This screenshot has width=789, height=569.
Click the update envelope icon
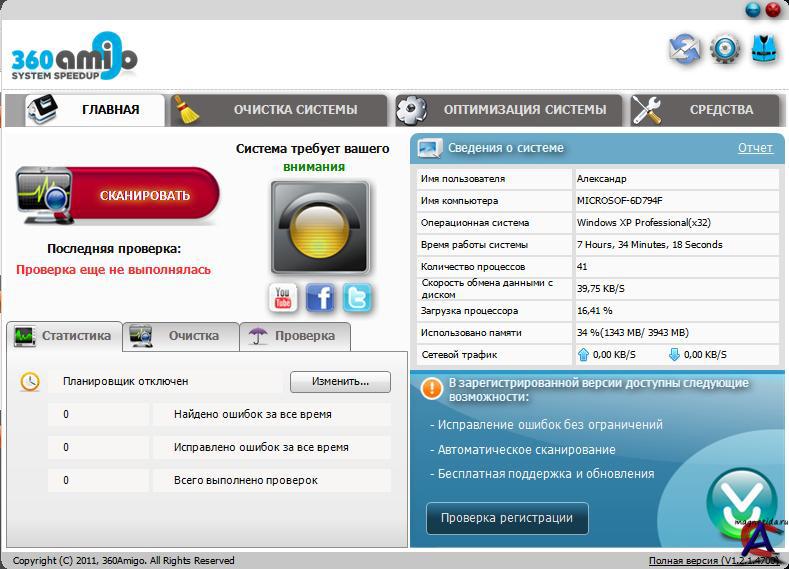[686, 49]
